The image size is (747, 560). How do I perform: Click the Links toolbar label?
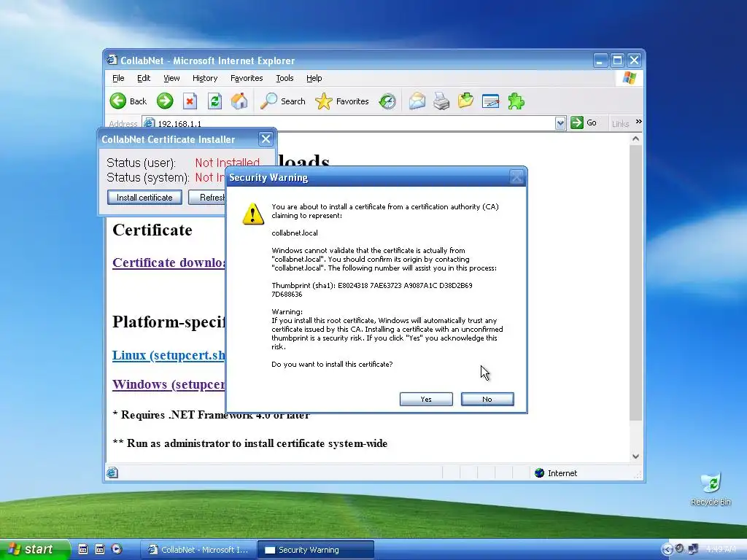click(x=620, y=124)
